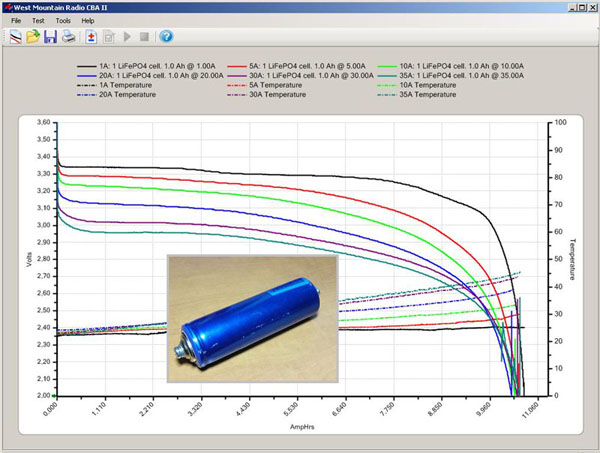Click the 35A Temperature legend entry
Screen dimensions: 600x453
pos(428,95)
